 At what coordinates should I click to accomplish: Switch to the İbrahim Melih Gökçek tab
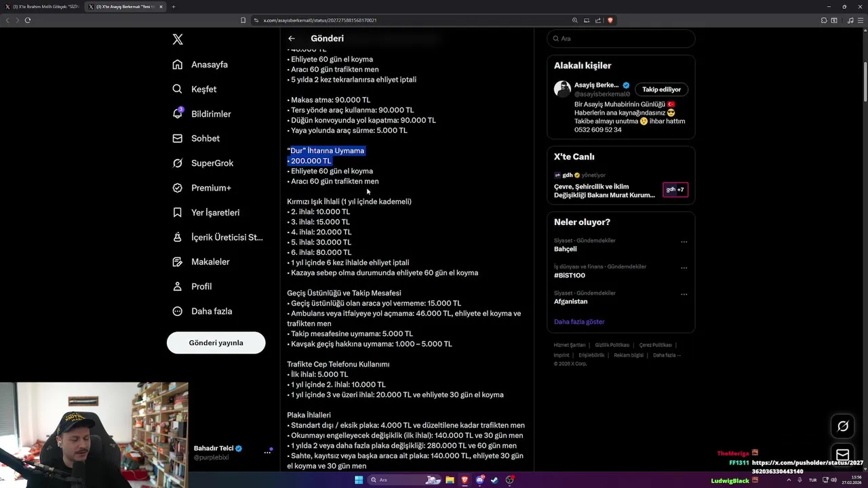42,7
